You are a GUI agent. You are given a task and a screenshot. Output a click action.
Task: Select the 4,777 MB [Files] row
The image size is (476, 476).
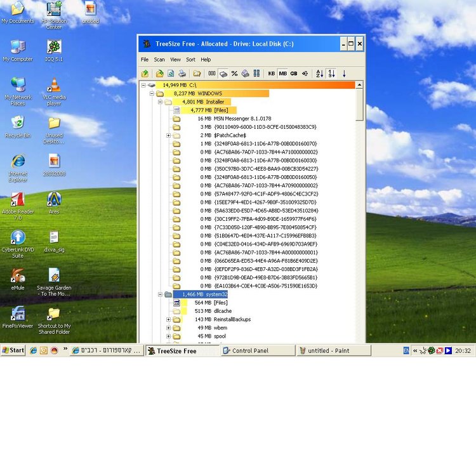point(209,110)
